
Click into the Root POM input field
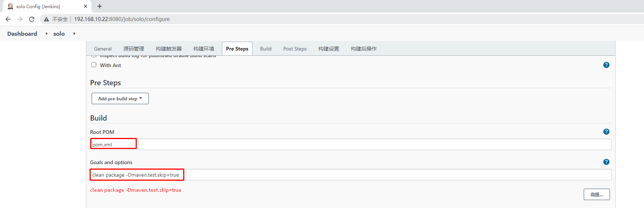coord(350,145)
